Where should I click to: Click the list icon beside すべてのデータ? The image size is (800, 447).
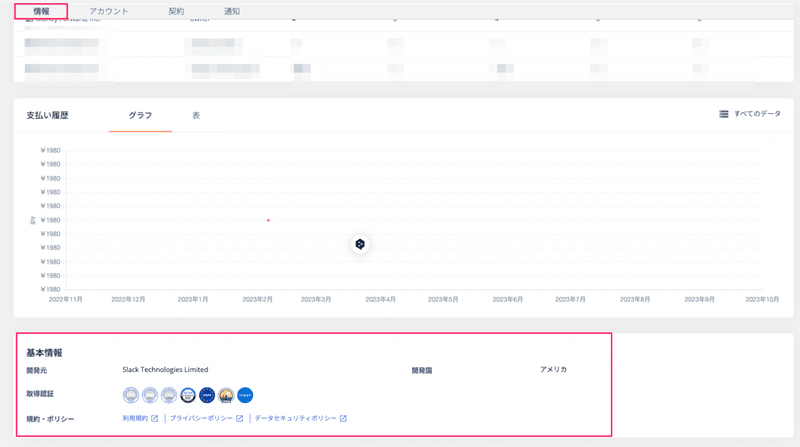723,114
